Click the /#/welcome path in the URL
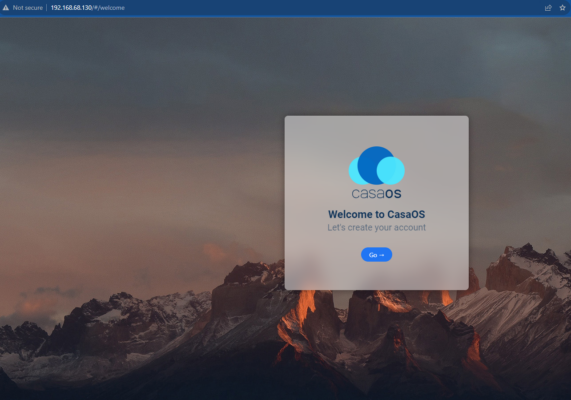 (108, 8)
